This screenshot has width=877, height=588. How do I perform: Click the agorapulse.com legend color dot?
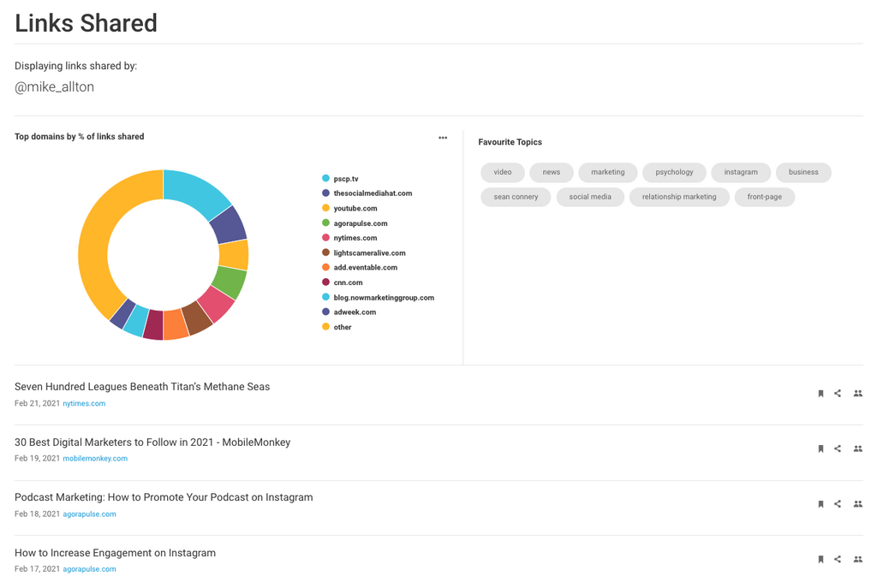(325, 223)
